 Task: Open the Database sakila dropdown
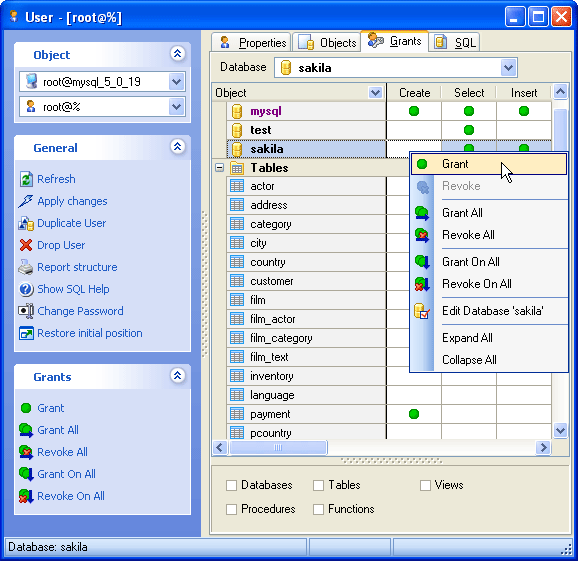coord(508,68)
